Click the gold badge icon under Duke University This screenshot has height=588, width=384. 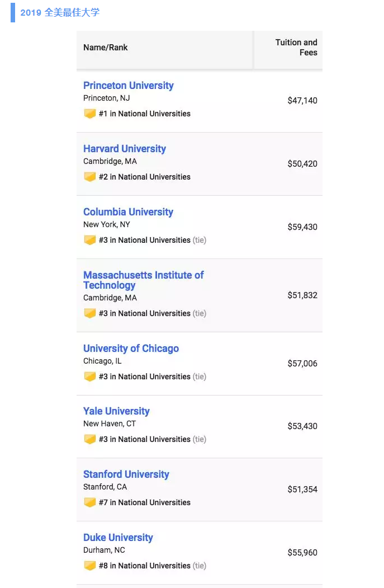click(x=90, y=566)
